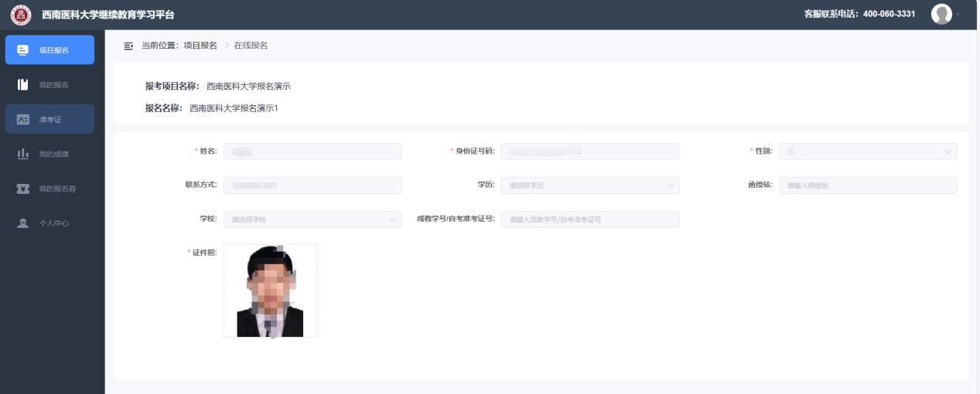Click the 函授站 input field
The width and height of the screenshot is (980, 394).
[867, 185]
